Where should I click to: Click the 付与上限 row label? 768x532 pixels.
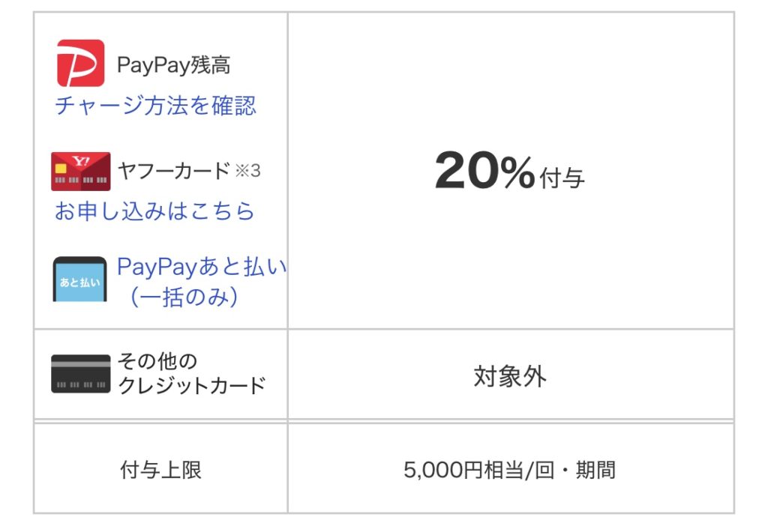coord(160,469)
